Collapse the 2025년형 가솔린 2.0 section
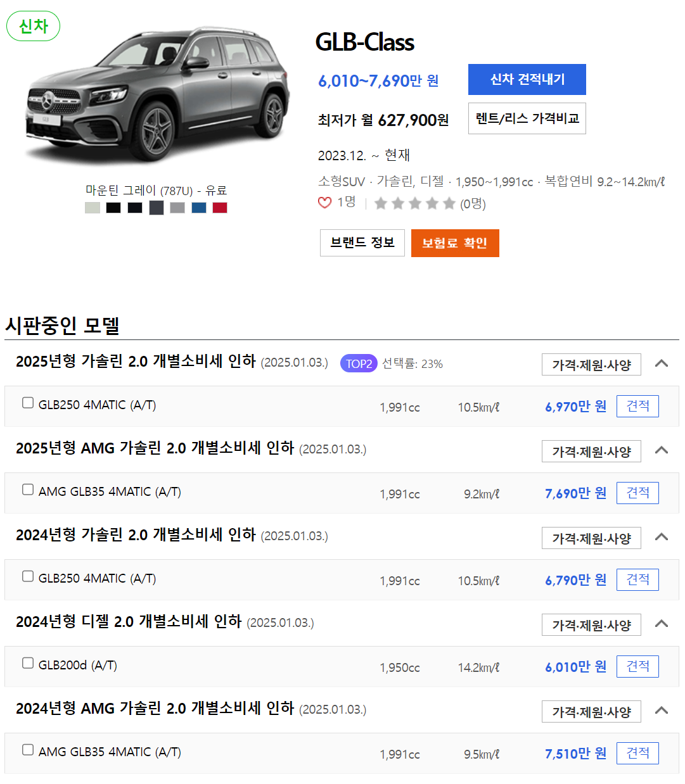 (662, 364)
